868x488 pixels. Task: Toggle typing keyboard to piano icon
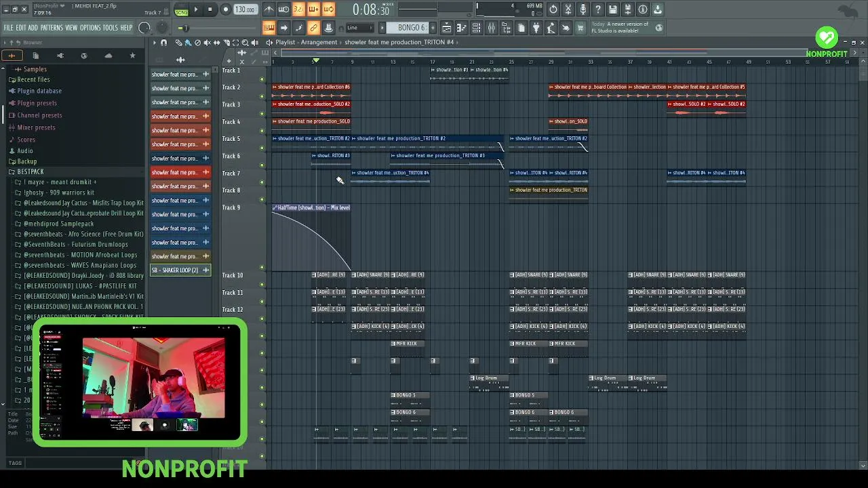click(269, 28)
